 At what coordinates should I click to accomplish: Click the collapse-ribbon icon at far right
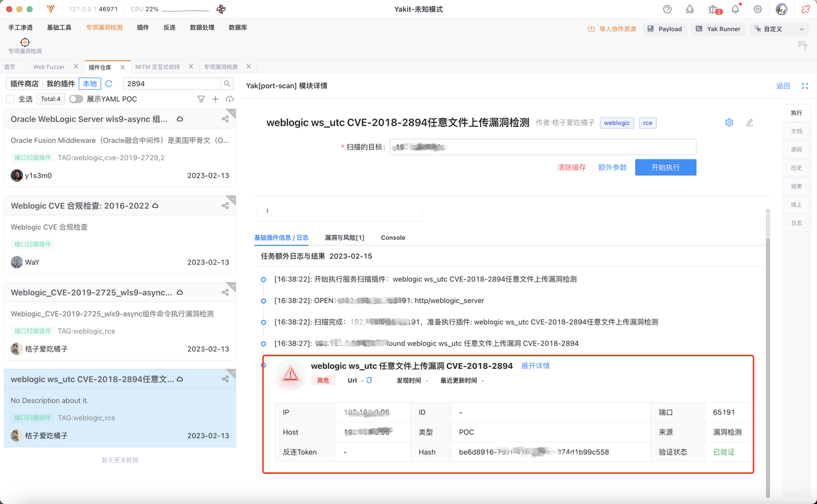802,45
